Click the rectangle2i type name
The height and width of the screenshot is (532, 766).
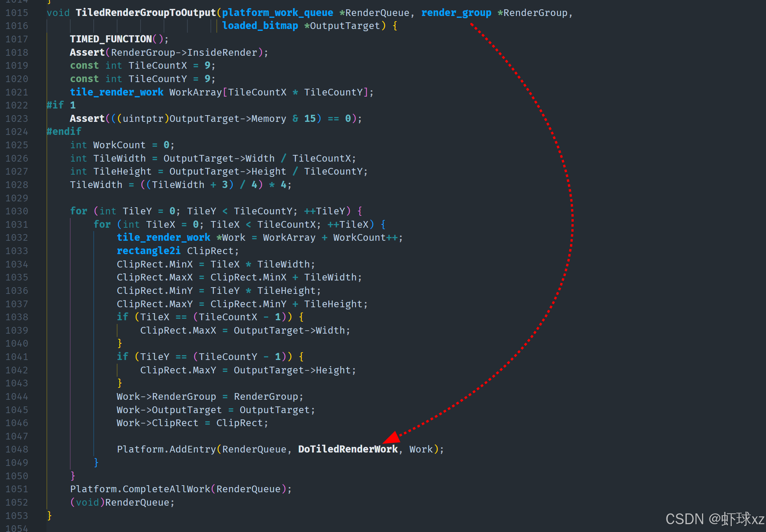pos(148,251)
